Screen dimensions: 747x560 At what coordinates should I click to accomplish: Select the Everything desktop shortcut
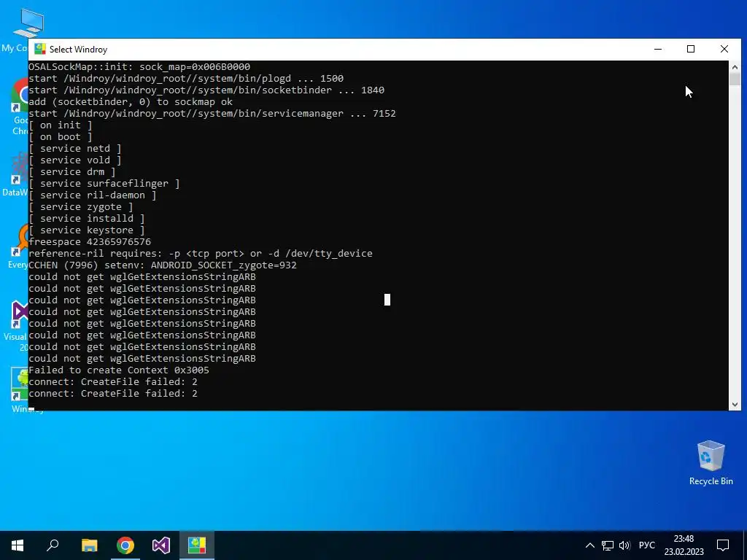(18, 246)
